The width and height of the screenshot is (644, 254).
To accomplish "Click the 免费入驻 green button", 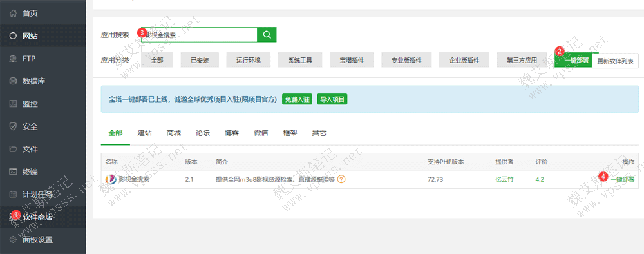I will tap(297, 99).
